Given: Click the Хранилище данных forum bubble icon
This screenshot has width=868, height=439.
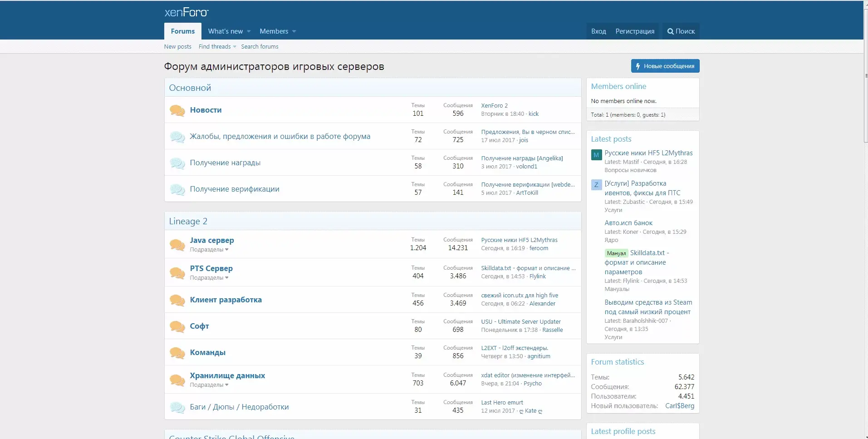Looking at the screenshot, I should (x=177, y=380).
